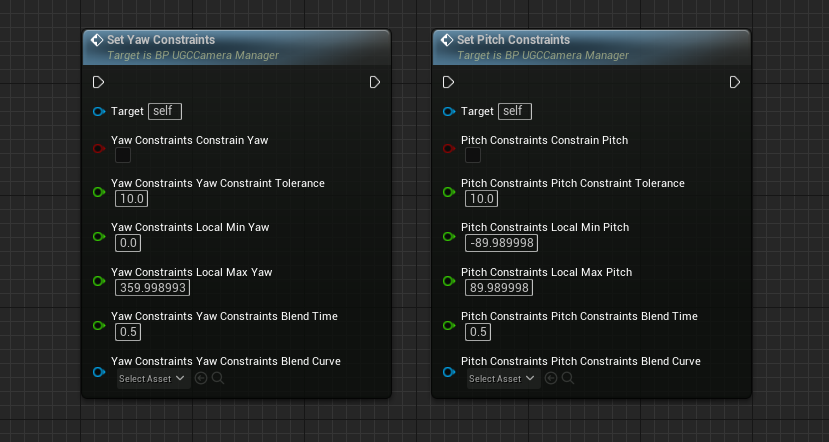Click the Local Max Yaw 359.998993 field
The width and height of the screenshot is (829, 442).
(x=152, y=288)
